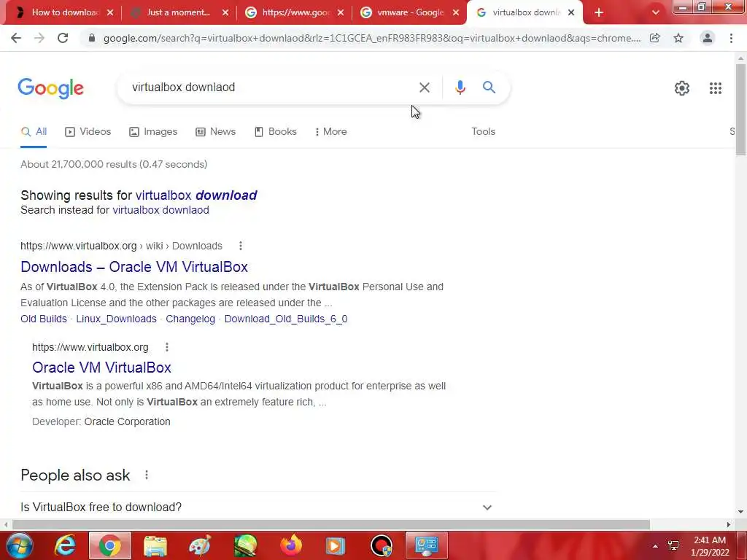Open Google settings gear
This screenshot has height=560, width=747.
pos(682,88)
